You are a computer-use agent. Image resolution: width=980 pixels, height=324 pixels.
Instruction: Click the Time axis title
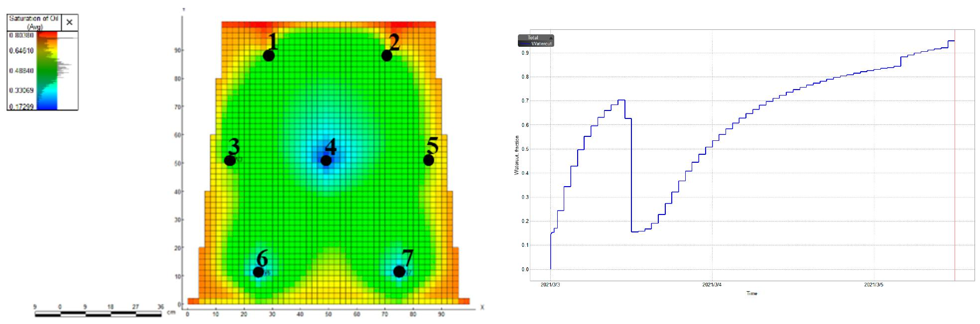point(752,293)
